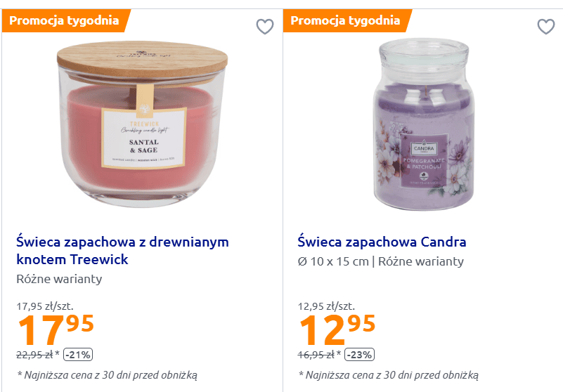Screen dimensions: 563x392
Task: Open Candra purple candle product image
Action: [x=424, y=124]
